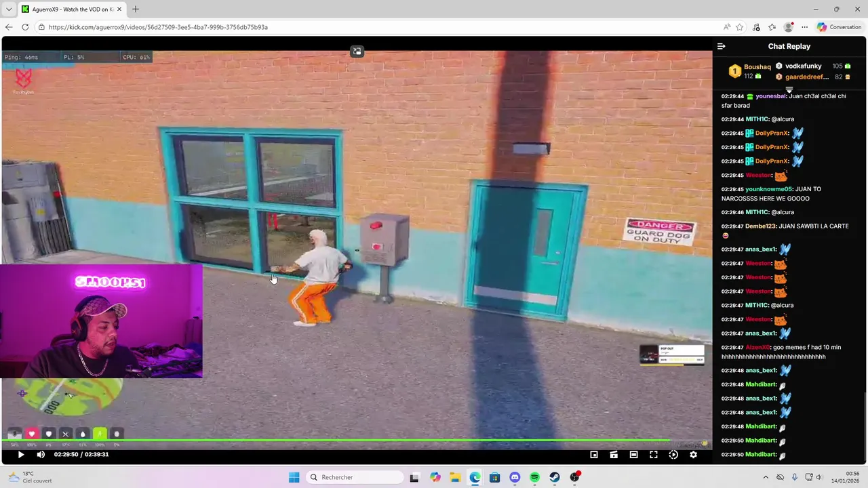Open system volume tray icon
The width and height of the screenshot is (868, 488).
point(818,477)
